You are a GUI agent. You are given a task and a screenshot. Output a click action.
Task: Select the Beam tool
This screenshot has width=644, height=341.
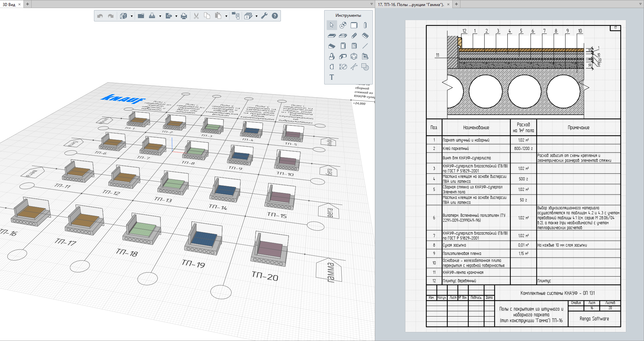pos(354,36)
